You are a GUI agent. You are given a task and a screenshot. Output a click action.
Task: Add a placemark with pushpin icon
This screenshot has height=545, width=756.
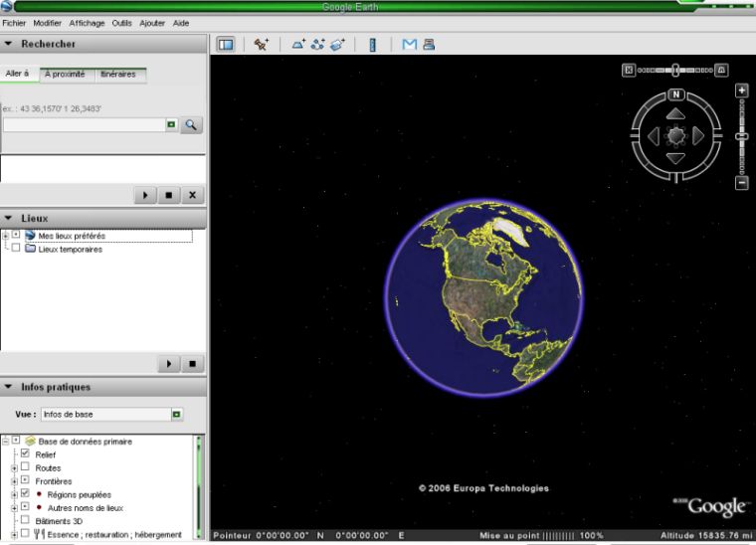pos(262,45)
